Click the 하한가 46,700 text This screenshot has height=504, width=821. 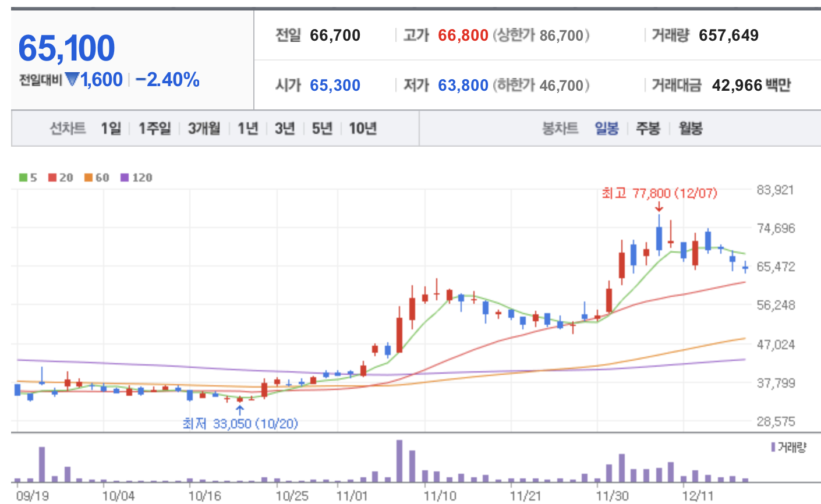541,86
